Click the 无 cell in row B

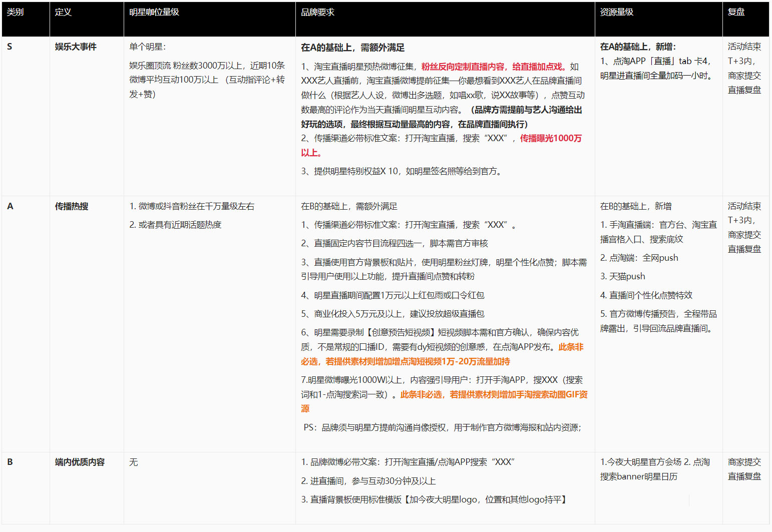coord(133,462)
